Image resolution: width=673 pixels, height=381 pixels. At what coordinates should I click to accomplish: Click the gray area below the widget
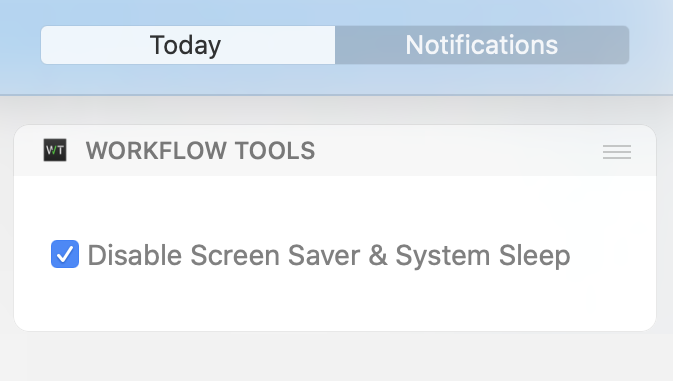click(x=335, y=356)
